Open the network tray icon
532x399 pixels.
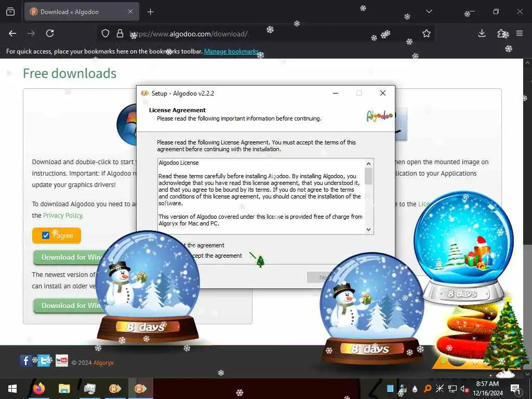tap(453, 389)
